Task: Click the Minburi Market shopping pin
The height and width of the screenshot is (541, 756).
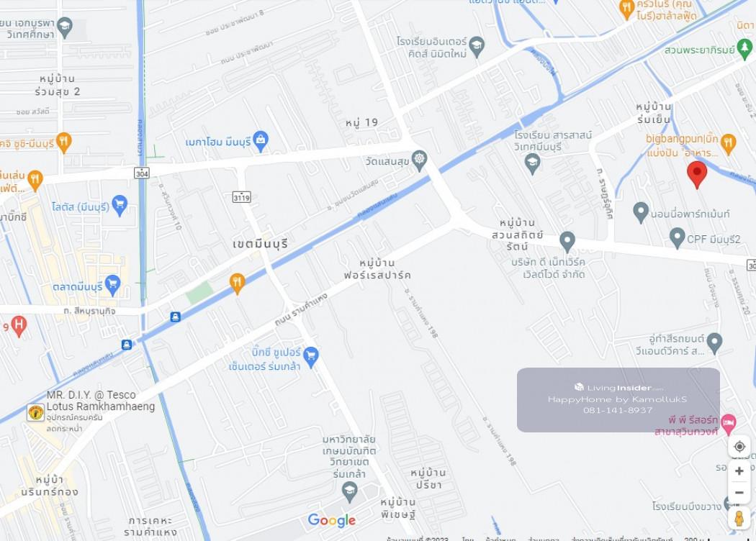Action: [112, 285]
